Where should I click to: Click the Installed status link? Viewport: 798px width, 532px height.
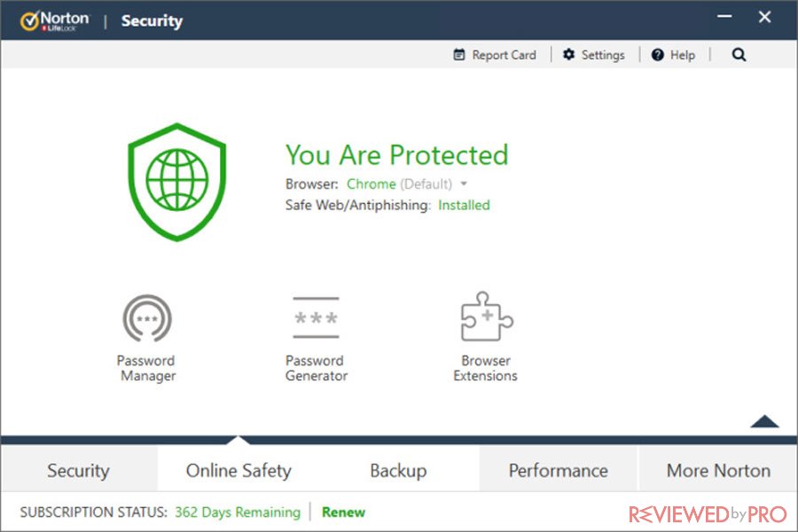point(464,205)
